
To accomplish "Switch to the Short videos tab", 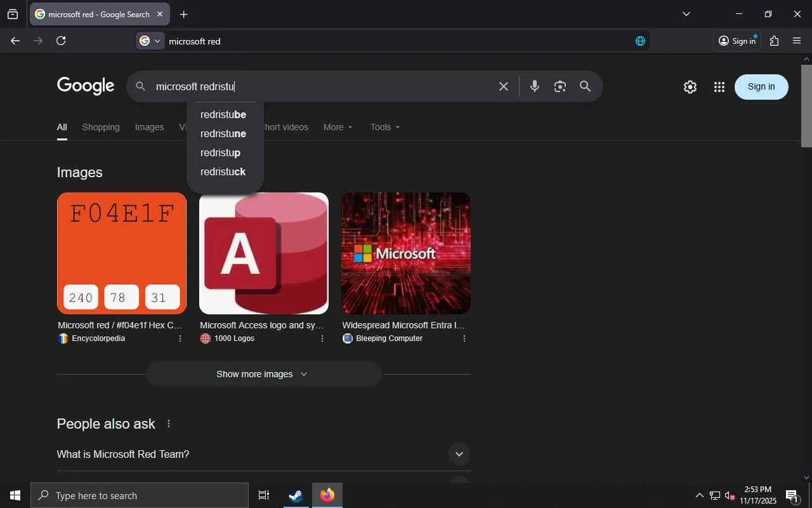I will [x=285, y=127].
